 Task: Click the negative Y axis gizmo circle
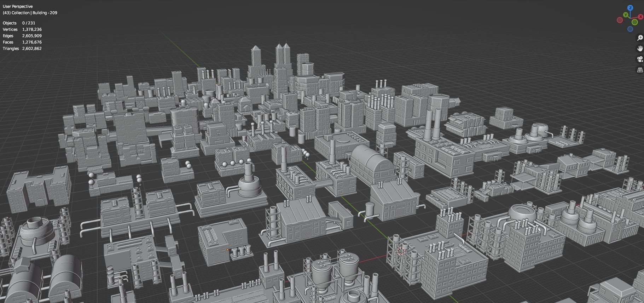click(x=634, y=22)
